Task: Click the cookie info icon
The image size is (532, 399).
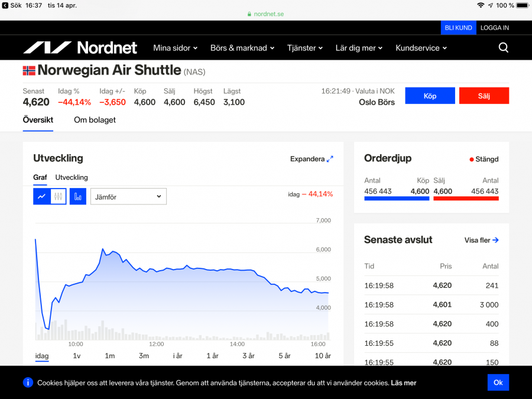Action: coord(28,382)
